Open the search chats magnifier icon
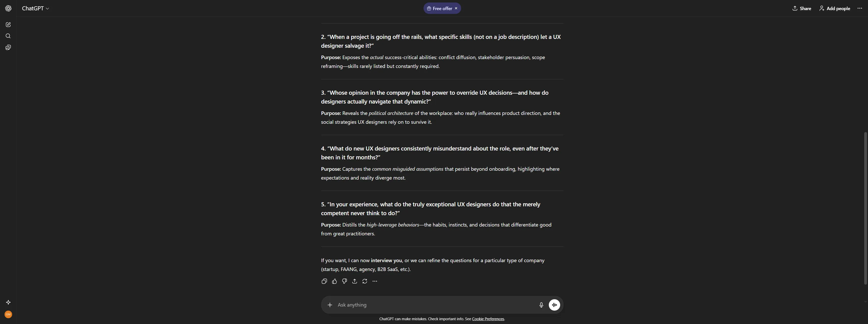868x324 pixels. point(8,36)
